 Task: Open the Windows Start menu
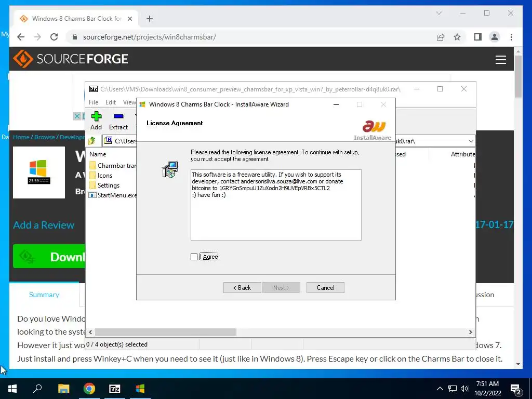point(12,389)
